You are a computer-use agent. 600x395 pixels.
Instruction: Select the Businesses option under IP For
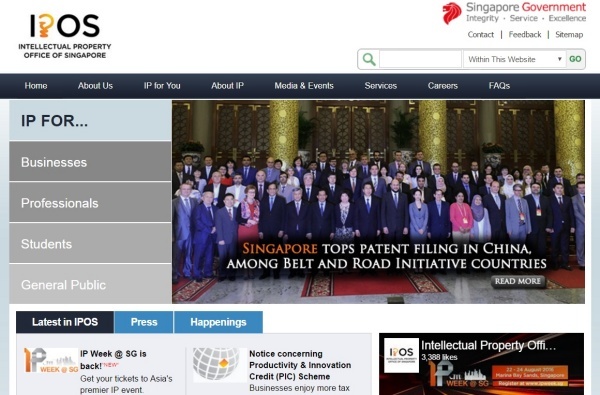(90, 161)
